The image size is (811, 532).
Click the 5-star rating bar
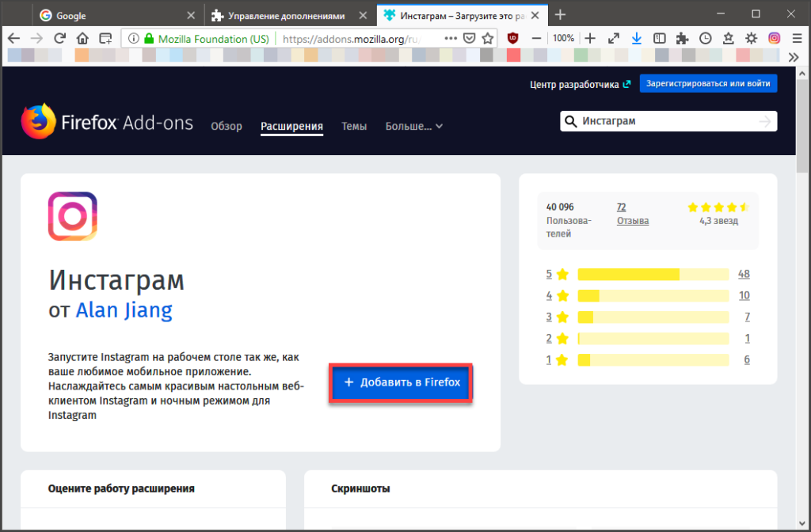click(653, 275)
